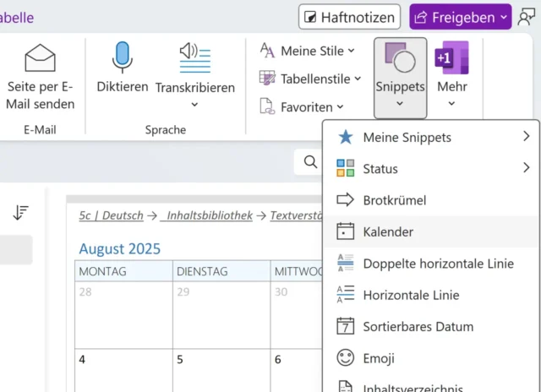Expand the Tabellenstile dropdown
541x392 pixels.
[x=309, y=79]
